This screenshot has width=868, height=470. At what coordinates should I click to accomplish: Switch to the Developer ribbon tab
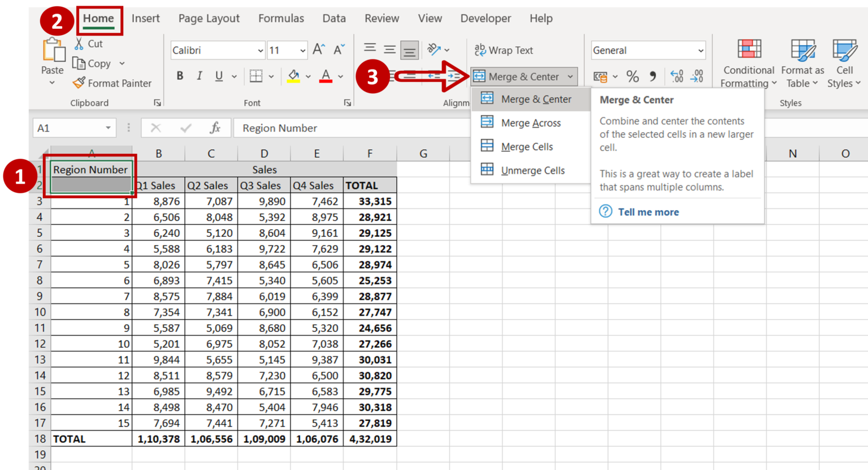point(485,18)
